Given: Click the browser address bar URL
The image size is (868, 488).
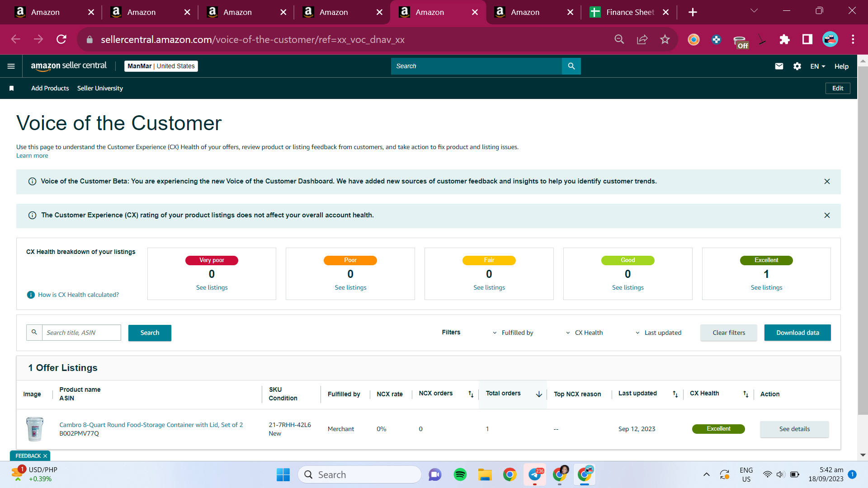Looking at the screenshot, I should (252, 40).
